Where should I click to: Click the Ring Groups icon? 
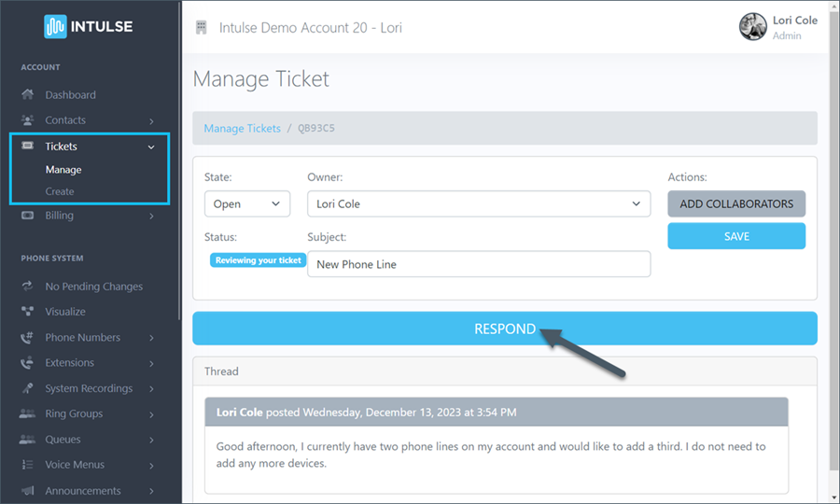(x=27, y=413)
